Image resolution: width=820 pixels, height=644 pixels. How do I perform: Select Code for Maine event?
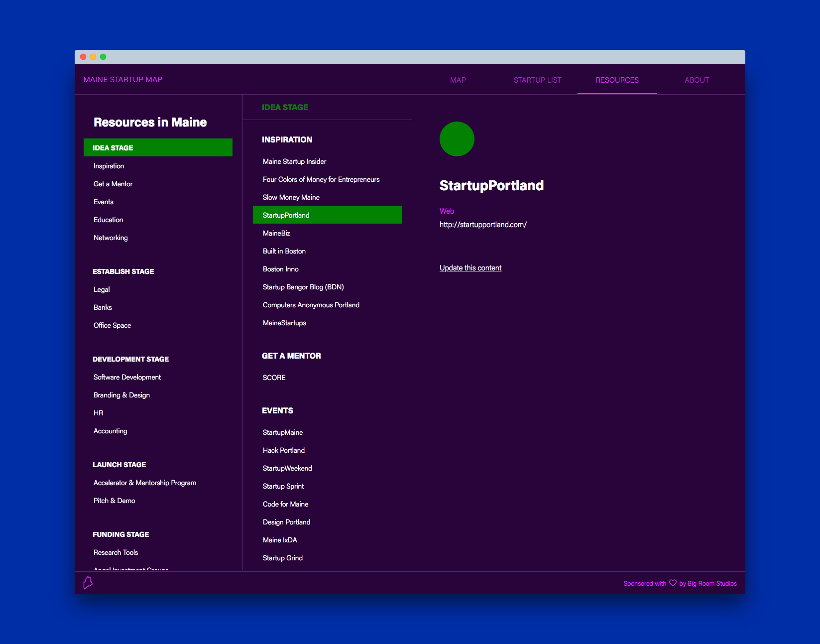pyautogui.click(x=286, y=504)
